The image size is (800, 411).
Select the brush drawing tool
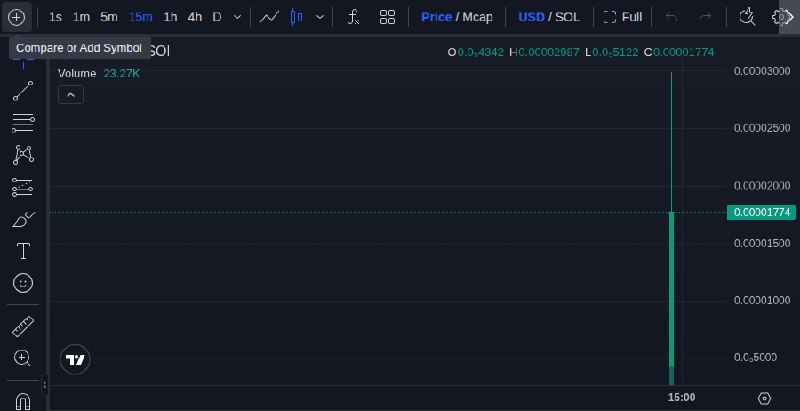click(23, 220)
